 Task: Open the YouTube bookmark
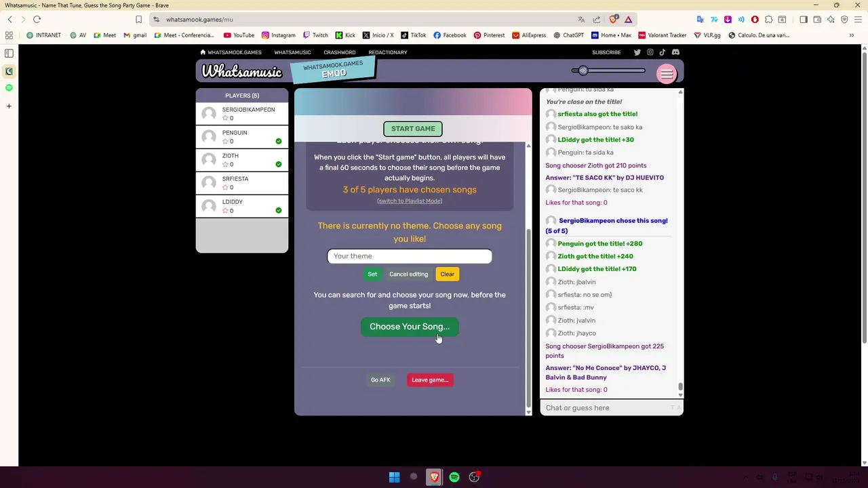[239, 35]
